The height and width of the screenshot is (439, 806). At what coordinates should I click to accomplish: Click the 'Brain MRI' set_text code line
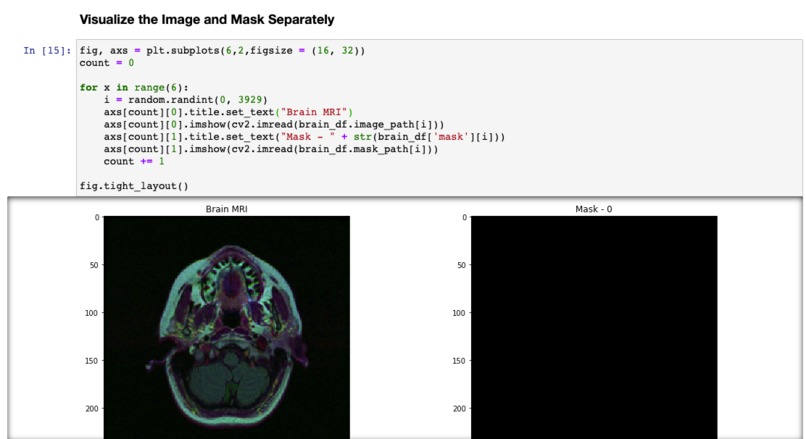(x=228, y=112)
